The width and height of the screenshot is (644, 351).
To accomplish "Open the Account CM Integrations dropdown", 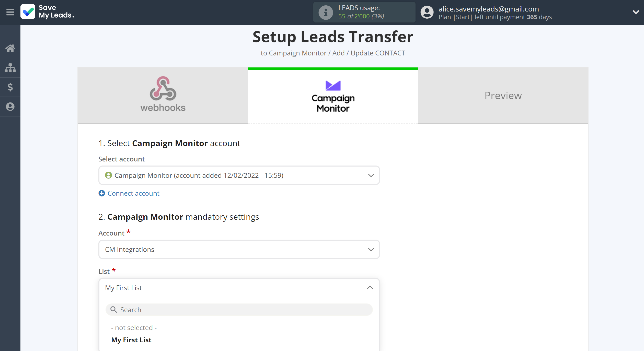I will point(239,249).
